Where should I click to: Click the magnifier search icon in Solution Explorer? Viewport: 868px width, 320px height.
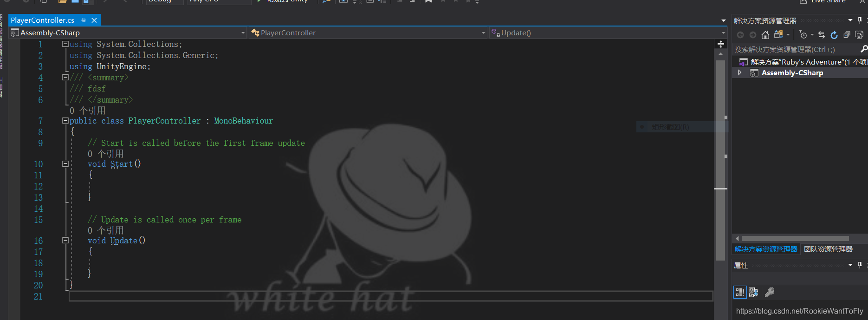864,49
